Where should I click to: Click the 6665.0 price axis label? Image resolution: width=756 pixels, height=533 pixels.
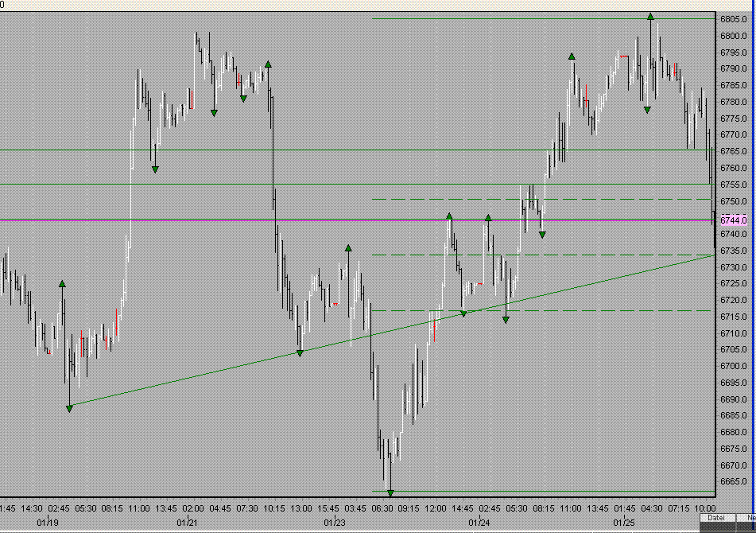tap(733, 482)
